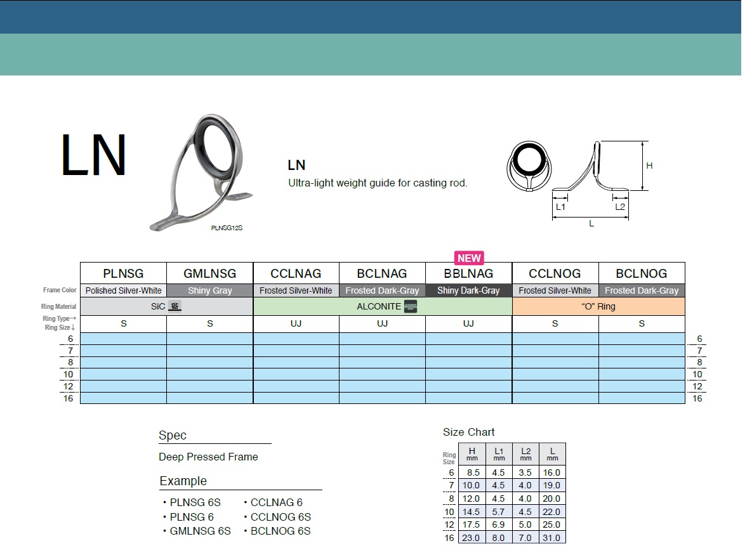
Task: Expand the Ring Type S under PLNSG
Action: (x=123, y=323)
